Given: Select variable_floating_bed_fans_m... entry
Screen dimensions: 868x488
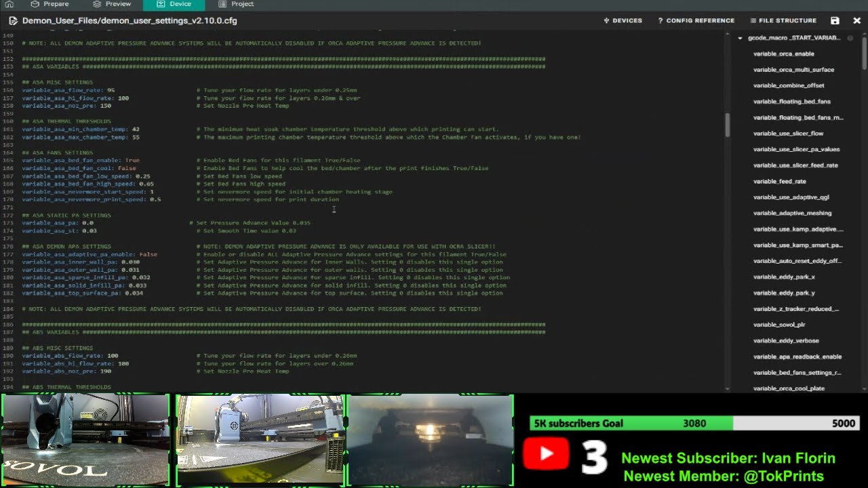Looking at the screenshot, I should coord(798,117).
